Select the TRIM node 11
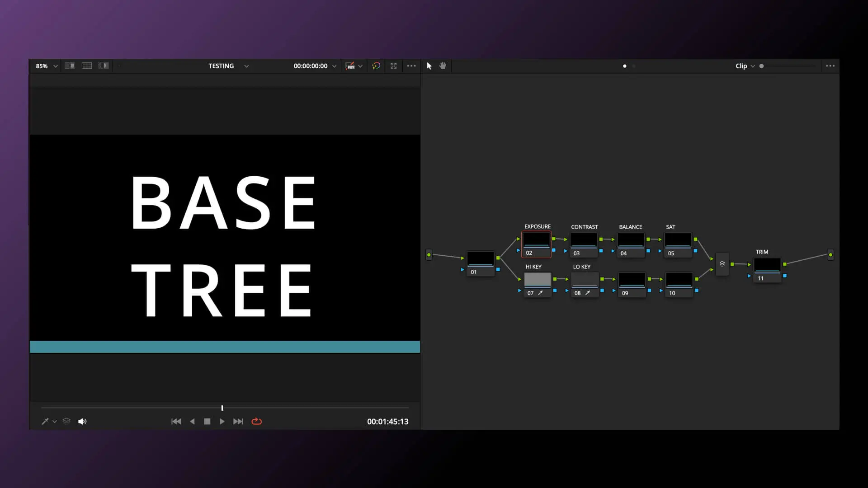The image size is (868, 488). (x=768, y=270)
